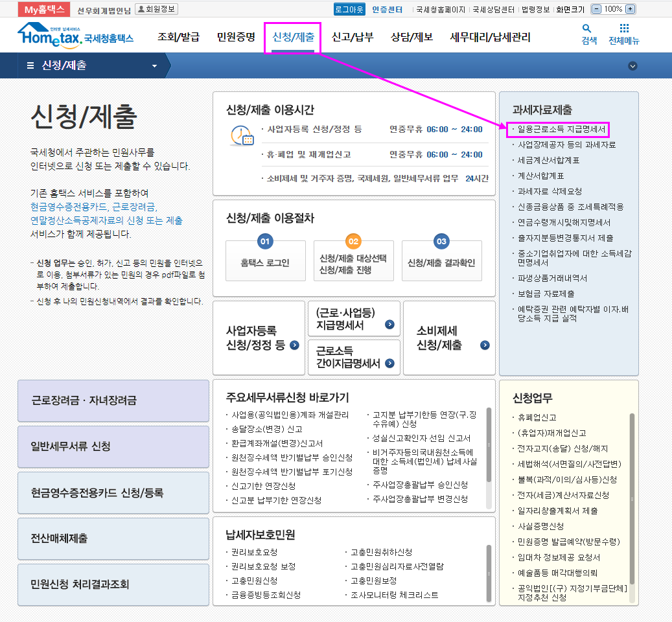Click 현금영수증전용카드, 근로장려금 blue text

94,207
